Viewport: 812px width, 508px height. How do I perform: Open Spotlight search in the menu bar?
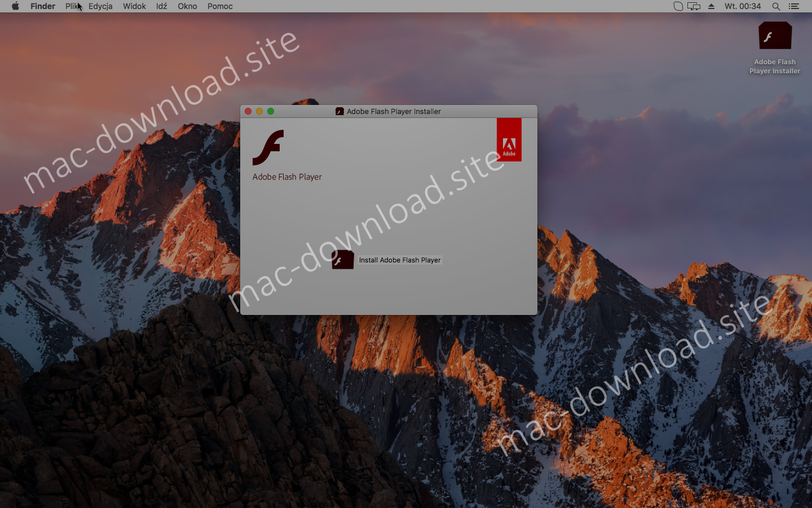pos(776,6)
